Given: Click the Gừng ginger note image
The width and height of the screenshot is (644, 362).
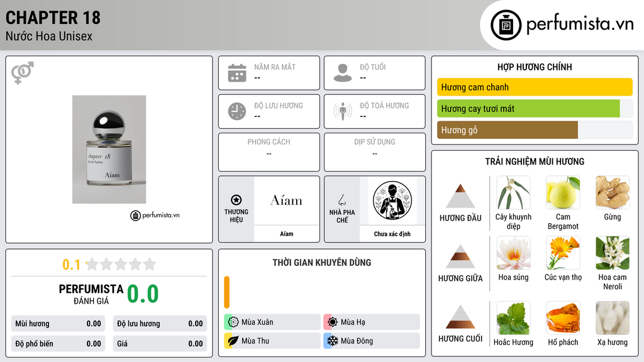Looking at the screenshot, I should tap(613, 192).
